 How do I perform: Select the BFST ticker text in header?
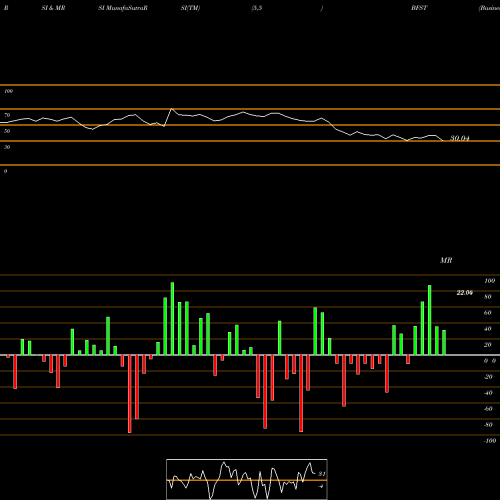click(419, 8)
